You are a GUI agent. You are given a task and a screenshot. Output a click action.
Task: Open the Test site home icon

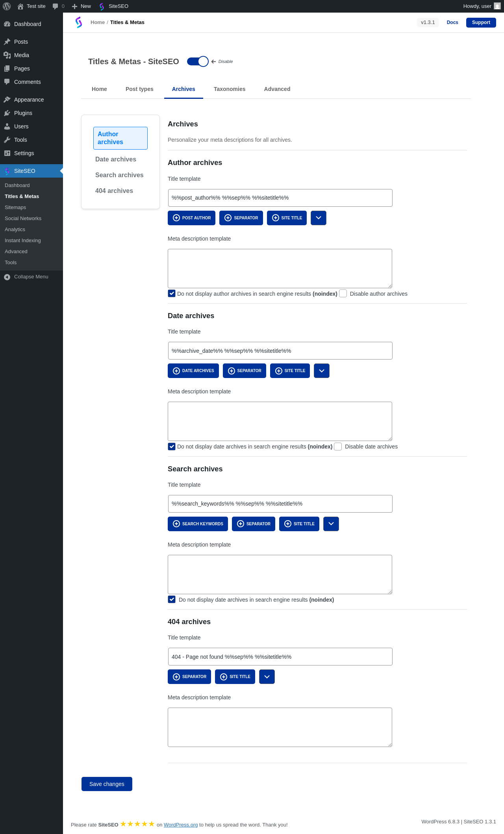click(20, 6)
